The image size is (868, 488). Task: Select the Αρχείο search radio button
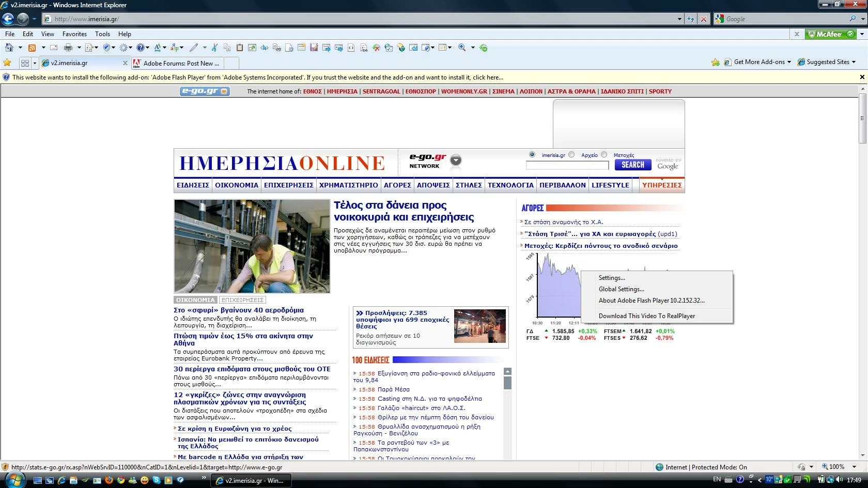tap(571, 154)
